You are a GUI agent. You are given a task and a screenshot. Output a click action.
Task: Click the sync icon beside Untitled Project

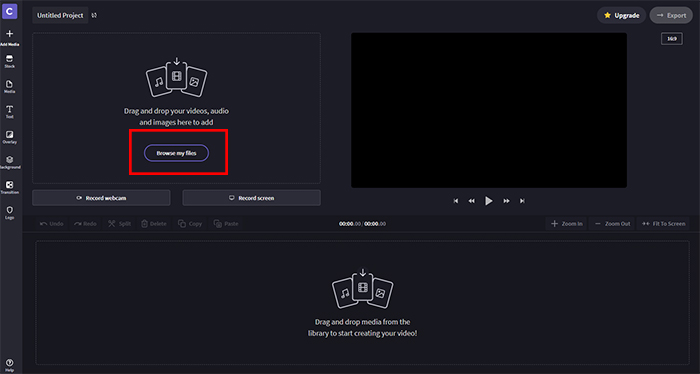94,15
